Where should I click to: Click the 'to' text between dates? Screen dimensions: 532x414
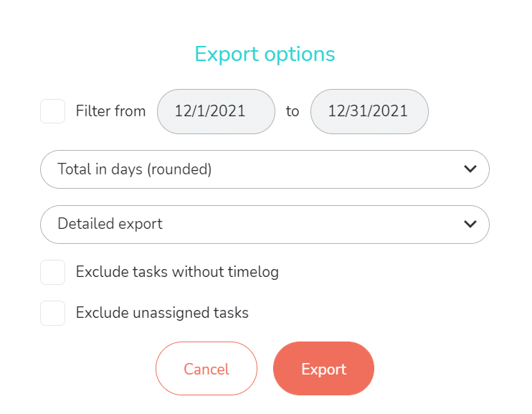coord(293,111)
